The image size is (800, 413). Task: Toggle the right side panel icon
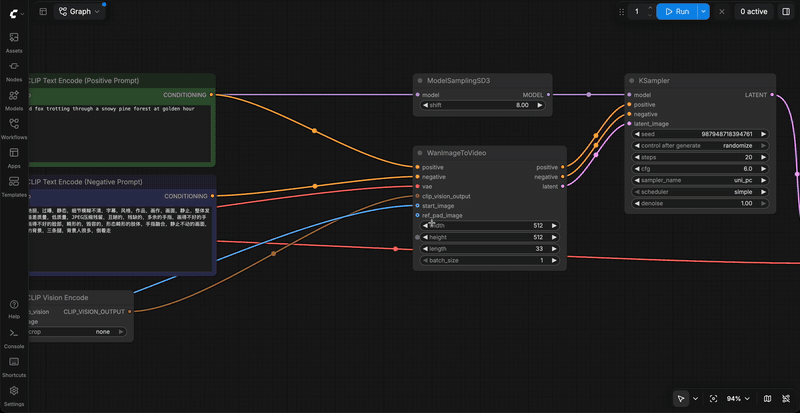(x=786, y=12)
